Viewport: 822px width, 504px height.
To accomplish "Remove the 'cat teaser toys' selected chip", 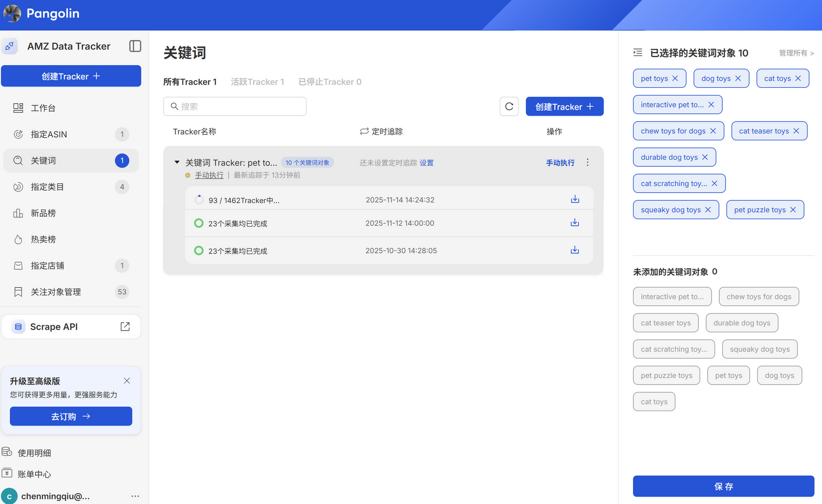I will coord(796,131).
